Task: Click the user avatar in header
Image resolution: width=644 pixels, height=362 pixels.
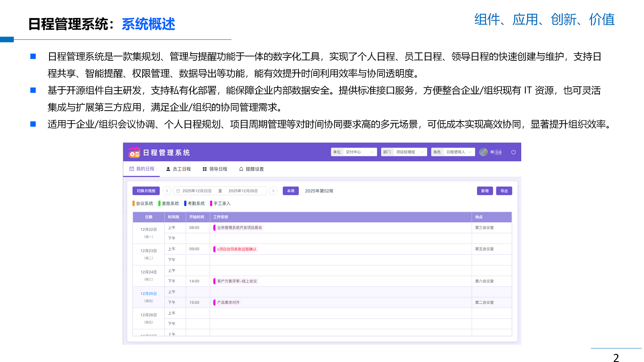Action: pyautogui.click(x=483, y=152)
